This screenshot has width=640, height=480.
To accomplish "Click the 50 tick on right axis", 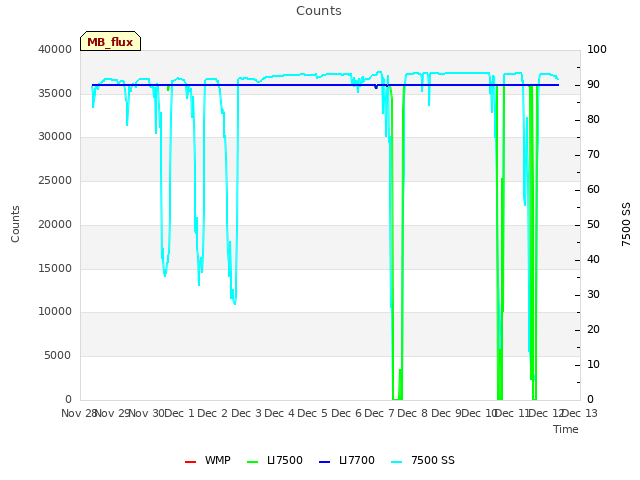I will (593, 224).
